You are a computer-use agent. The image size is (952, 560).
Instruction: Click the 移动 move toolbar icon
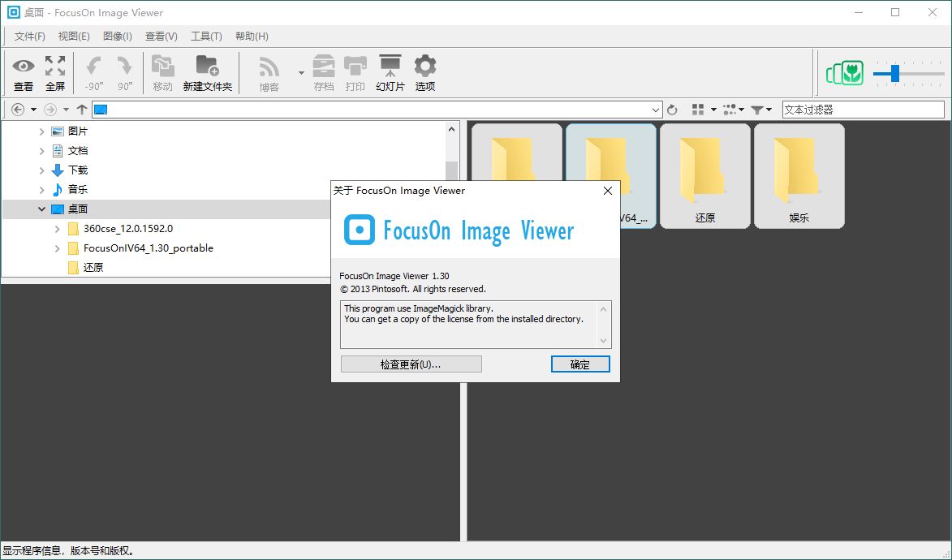[x=162, y=73]
